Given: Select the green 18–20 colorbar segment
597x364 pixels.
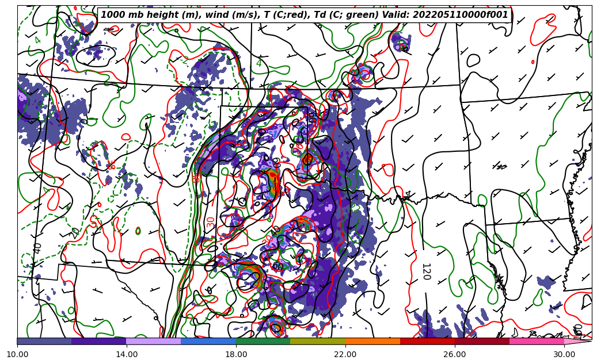Looking at the screenshot, I should (x=263, y=341).
